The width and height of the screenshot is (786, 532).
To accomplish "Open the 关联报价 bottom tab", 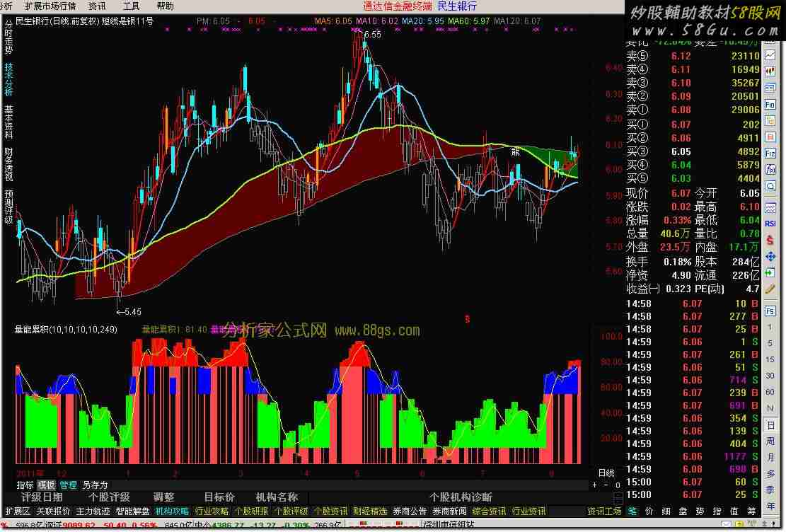I will pos(53,511).
